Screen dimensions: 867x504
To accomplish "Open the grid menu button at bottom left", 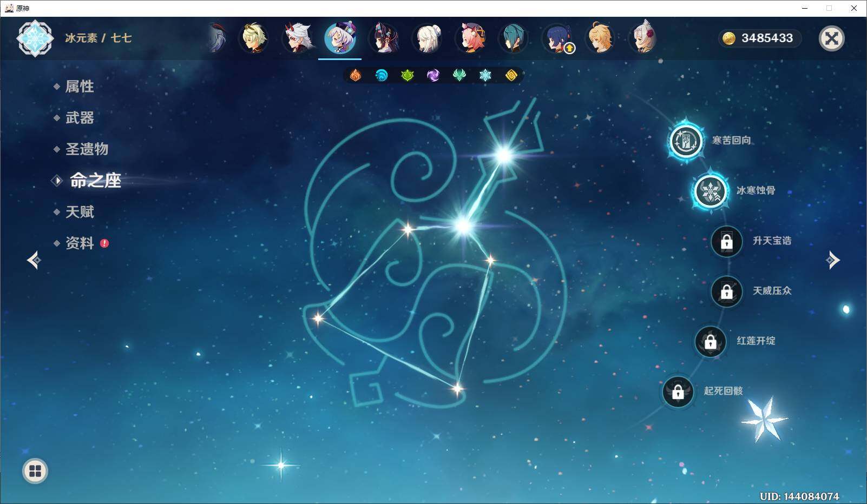I will (x=35, y=471).
